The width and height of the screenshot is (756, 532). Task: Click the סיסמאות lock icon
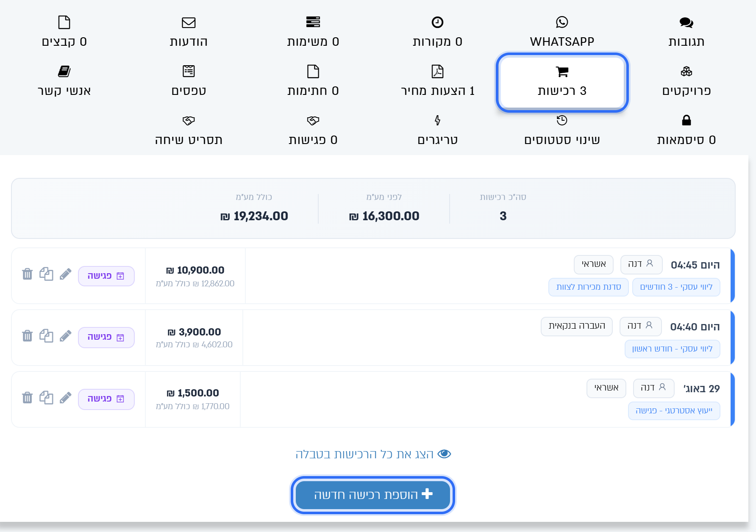(687, 120)
